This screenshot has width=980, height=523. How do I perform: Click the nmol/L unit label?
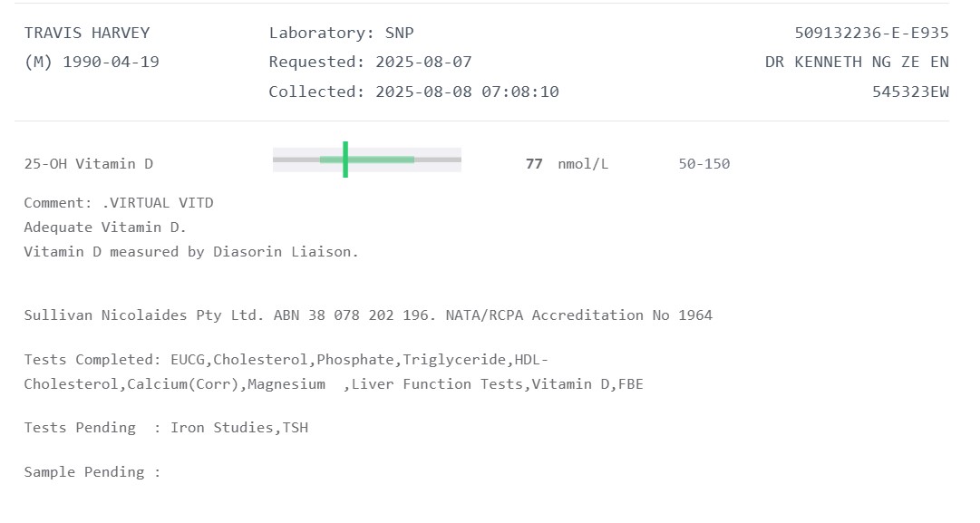[583, 164]
